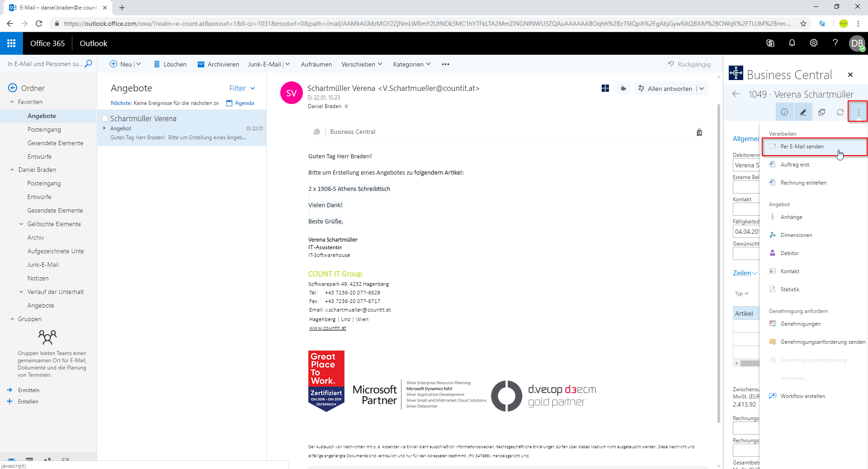Image resolution: width=868 pixels, height=469 pixels.
Task: Open the pop-out window icon in Business Central
Action: tap(821, 112)
